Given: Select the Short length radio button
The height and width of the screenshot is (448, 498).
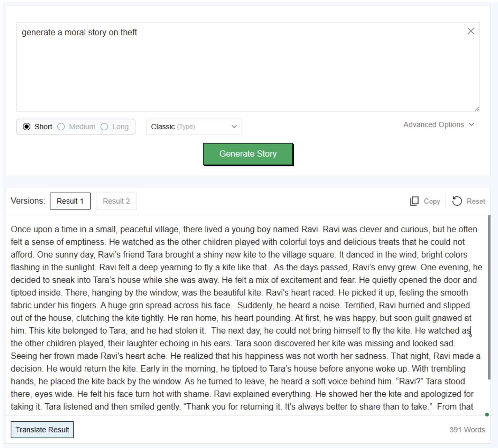Looking at the screenshot, I should (27, 127).
